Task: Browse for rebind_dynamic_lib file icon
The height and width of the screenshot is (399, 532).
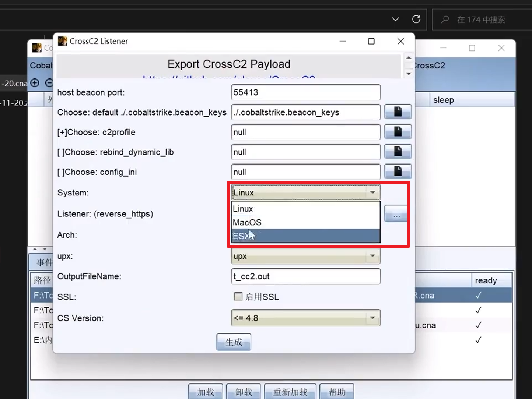Action: 398,152
